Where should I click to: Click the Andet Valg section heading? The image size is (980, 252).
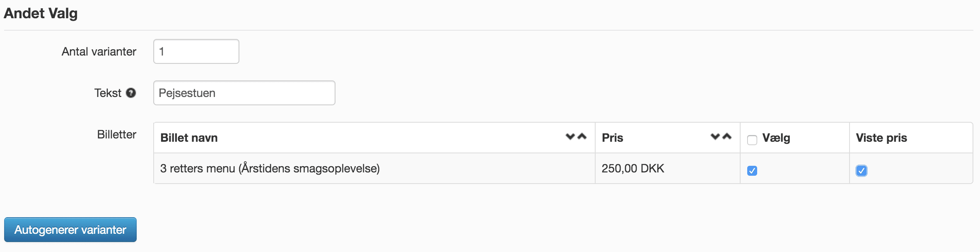41,13
